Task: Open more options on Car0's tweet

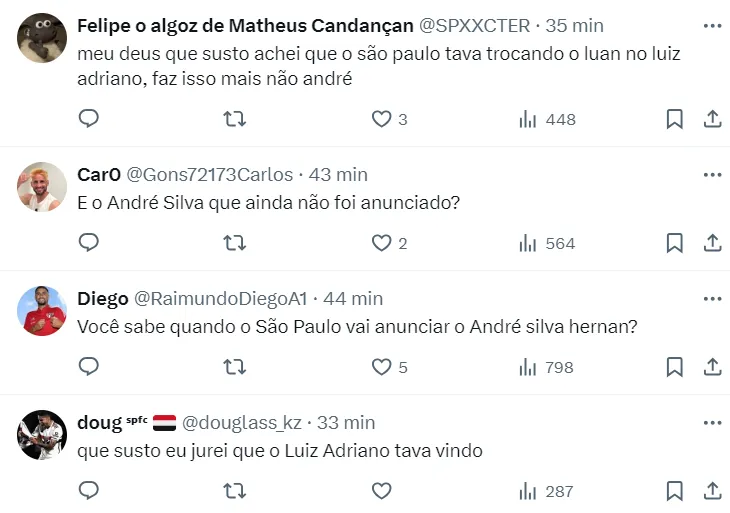Action: pos(712,174)
